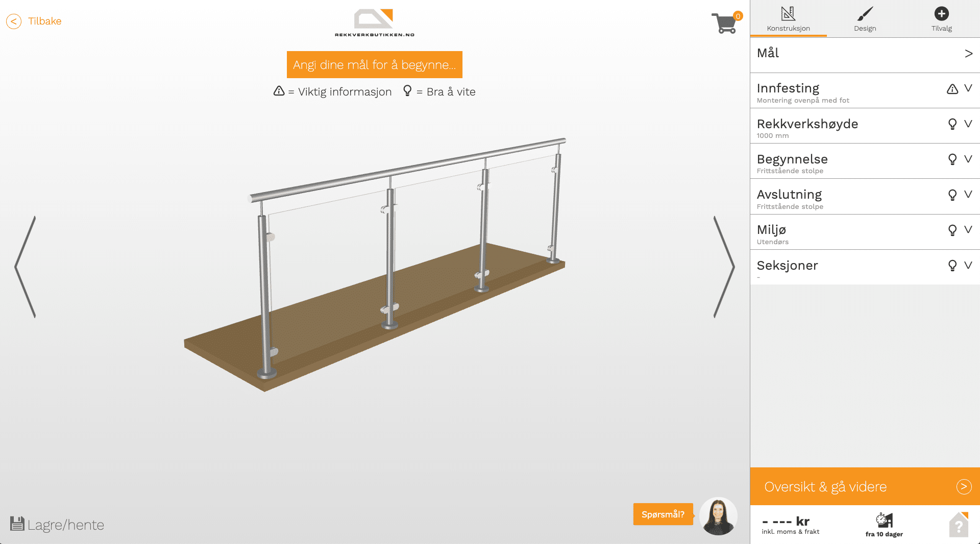
Task: Click the delivery time stopwatch icon
Action: (x=884, y=520)
